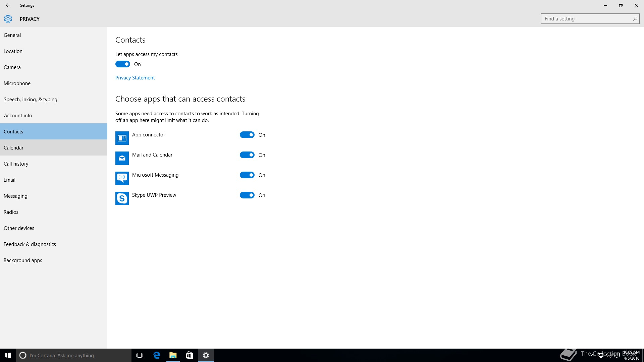Click heading Choose apps that can access contacts
This screenshot has height=362, width=644.
[180, 99]
